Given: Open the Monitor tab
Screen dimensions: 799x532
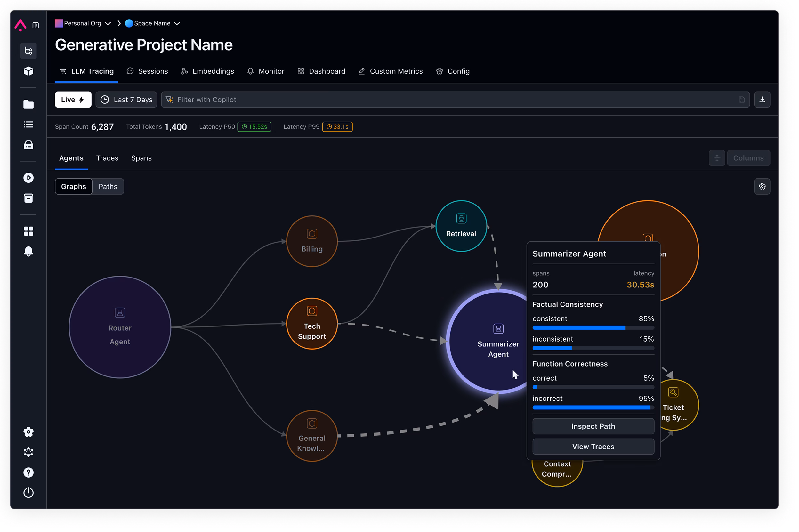Looking at the screenshot, I should click(x=266, y=71).
